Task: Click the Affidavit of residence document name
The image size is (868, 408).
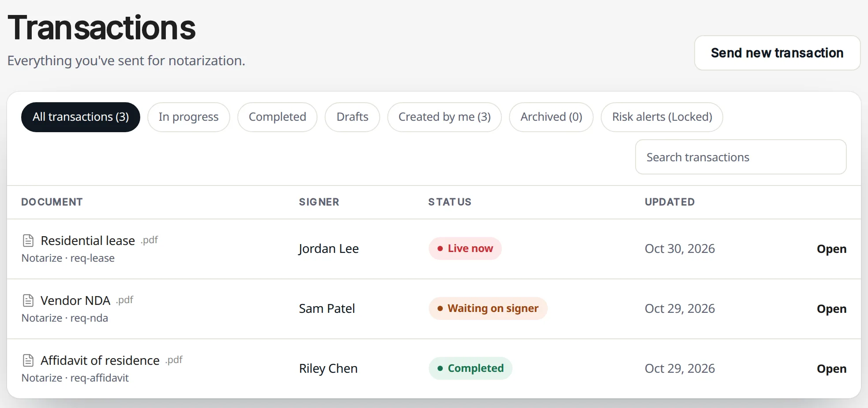Action: pos(100,360)
